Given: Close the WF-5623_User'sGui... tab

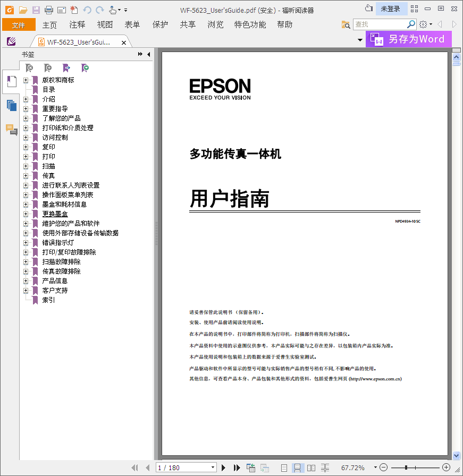Looking at the screenshot, I should (x=124, y=43).
